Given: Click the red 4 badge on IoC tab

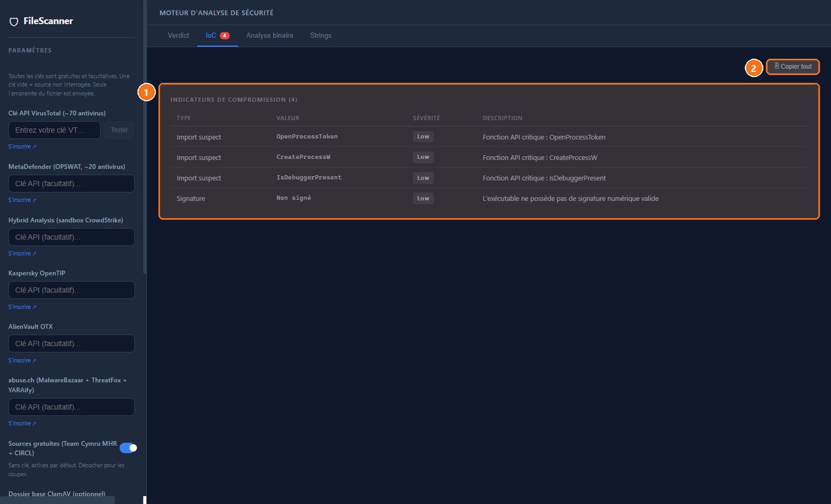Looking at the screenshot, I should (x=225, y=36).
